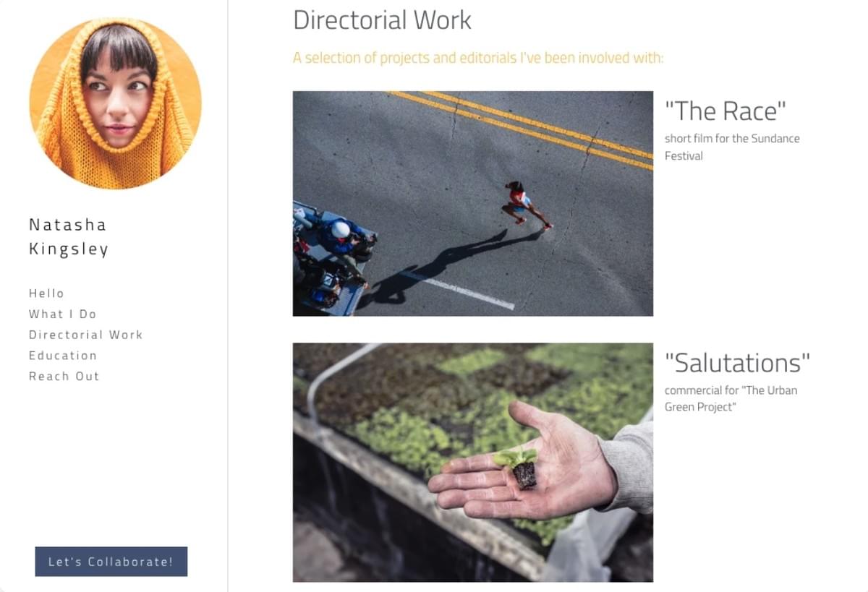Screen dimensions: 868x592
Task: Click the double yellow road lines
Action: [521, 129]
